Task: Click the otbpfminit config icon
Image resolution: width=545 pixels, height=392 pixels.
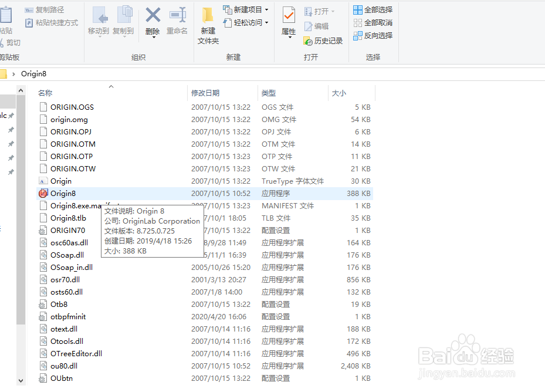Action: (43, 316)
